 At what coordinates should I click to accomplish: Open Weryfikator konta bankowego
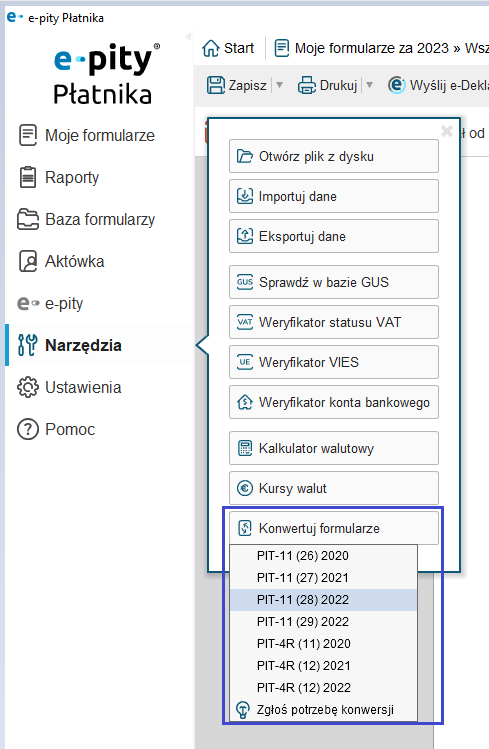pos(334,403)
